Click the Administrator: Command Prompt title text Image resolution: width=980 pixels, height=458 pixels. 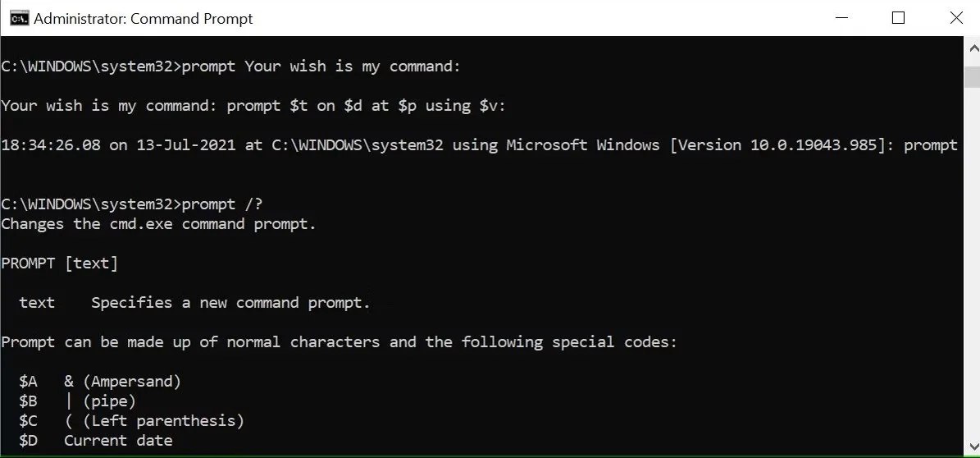(x=144, y=19)
